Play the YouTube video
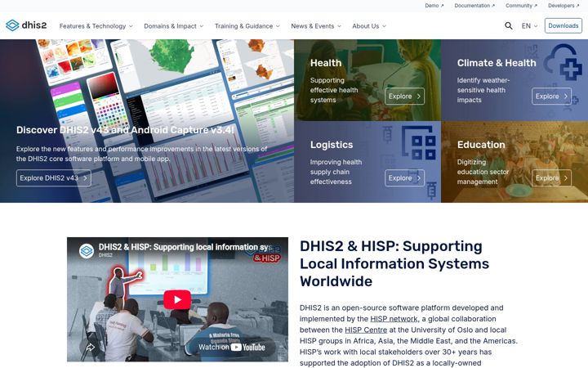 click(x=177, y=300)
